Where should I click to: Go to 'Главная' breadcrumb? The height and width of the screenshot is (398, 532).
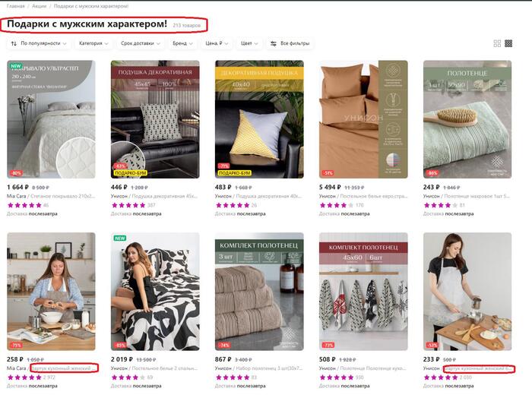(16, 6)
